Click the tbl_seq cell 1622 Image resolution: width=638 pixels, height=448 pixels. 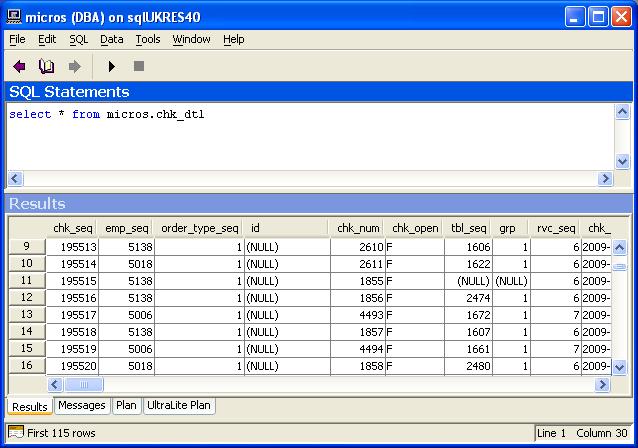[x=468, y=264]
